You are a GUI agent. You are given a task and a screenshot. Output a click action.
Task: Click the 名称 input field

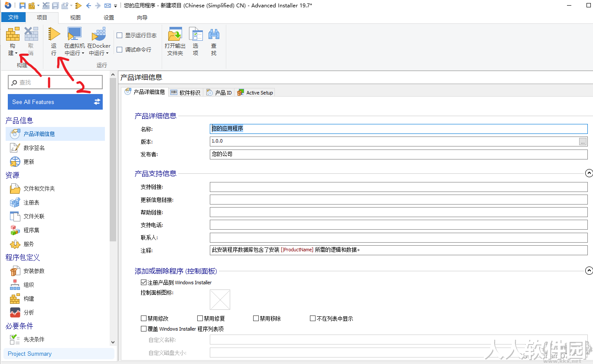[398, 129]
